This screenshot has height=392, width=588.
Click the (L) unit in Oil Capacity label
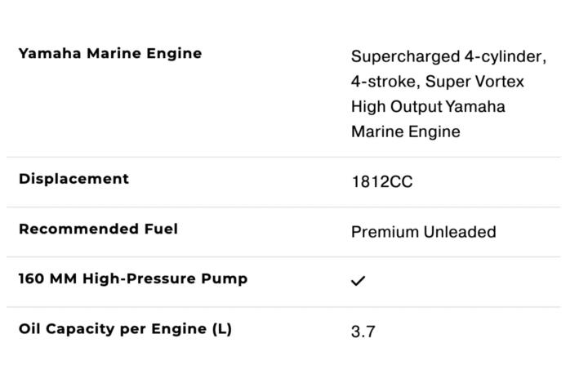click(x=222, y=329)
